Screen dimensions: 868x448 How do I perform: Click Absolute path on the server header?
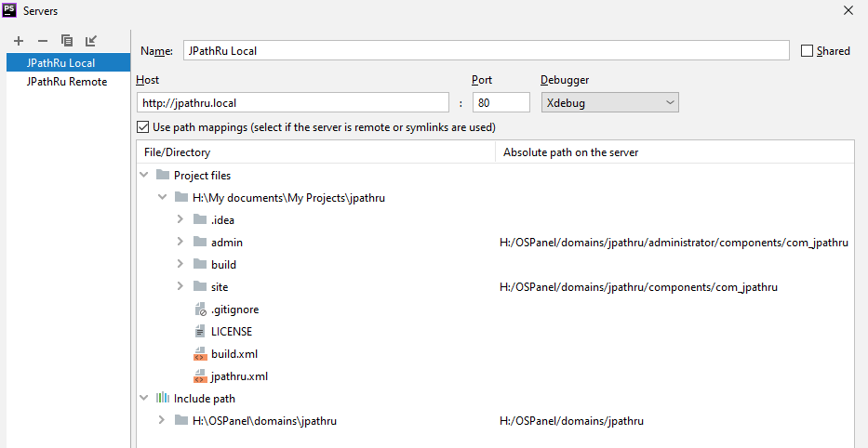pos(675,152)
